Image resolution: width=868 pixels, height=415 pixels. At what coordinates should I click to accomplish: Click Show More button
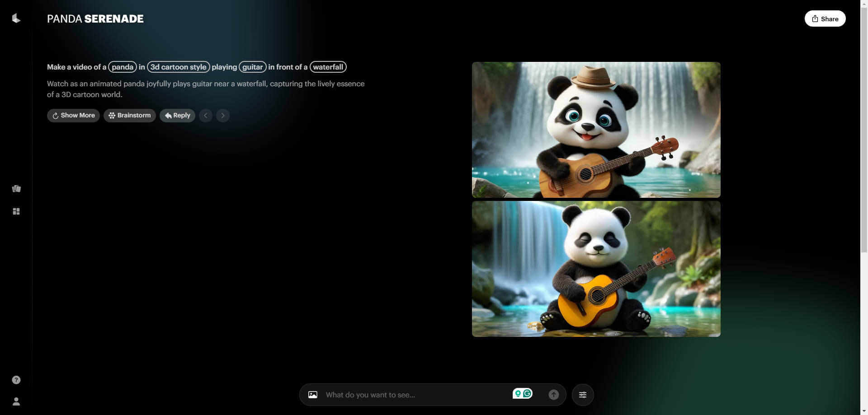point(73,116)
